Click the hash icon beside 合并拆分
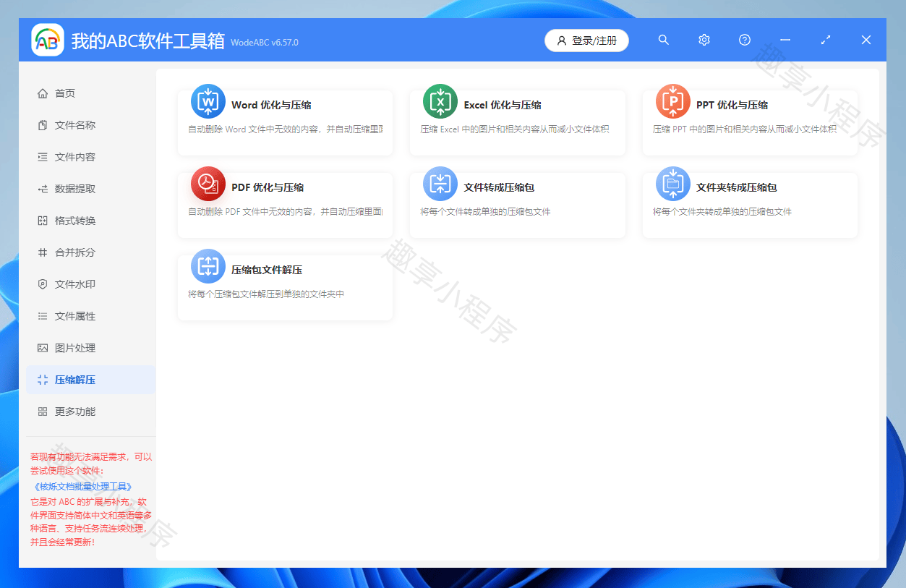Image resolution: width=906 pixels, height=588 pixels. (x=43, y=252)
